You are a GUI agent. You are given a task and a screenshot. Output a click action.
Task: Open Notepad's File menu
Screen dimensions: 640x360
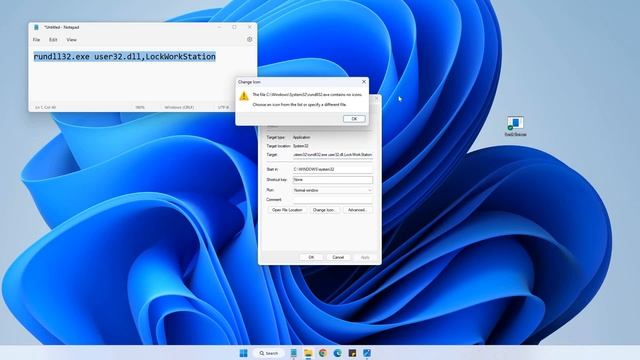[36, 40]
